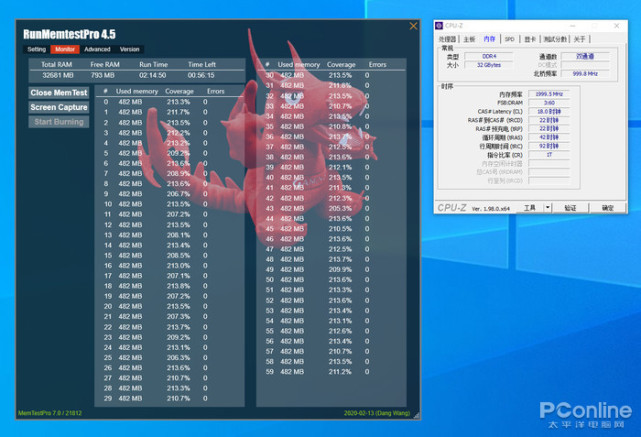Viewport: 641px width, 437px height.
Task: Click the CAS# Latency 18.0 时钟 field
Action: coord(549,111)
